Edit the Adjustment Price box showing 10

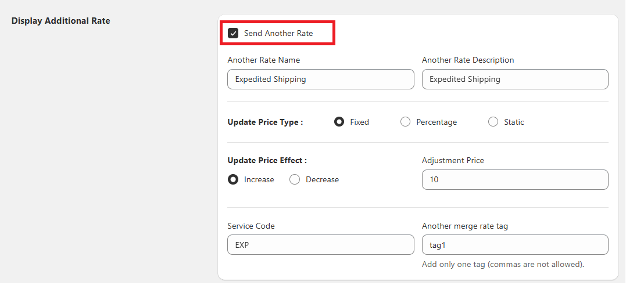tap(515, 179)
